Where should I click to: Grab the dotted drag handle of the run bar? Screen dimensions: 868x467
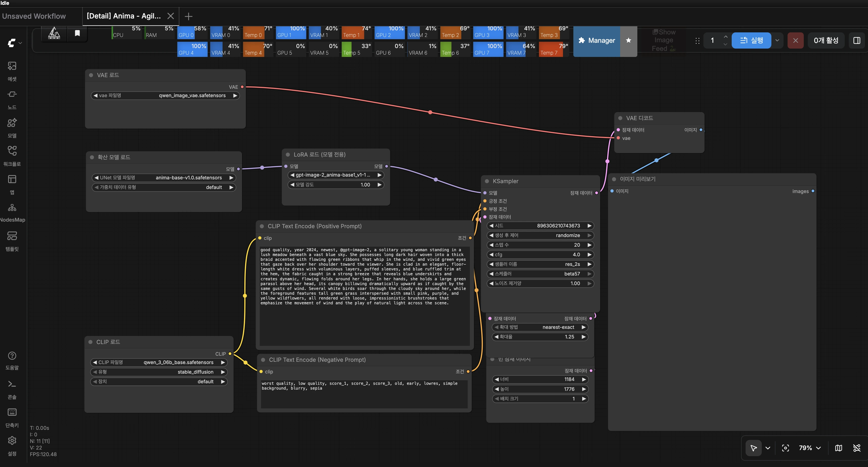[697, 41]
